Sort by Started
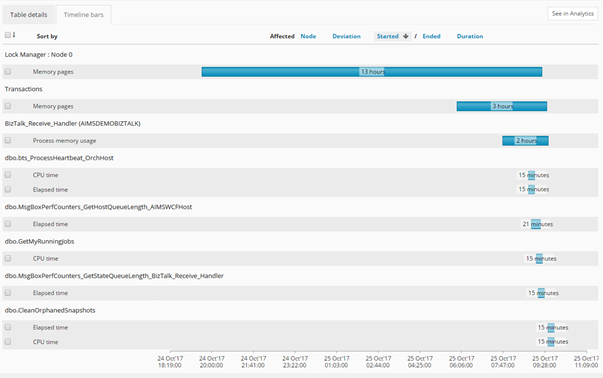The height and width of the screenshot is (378, 603). [387, 36]
